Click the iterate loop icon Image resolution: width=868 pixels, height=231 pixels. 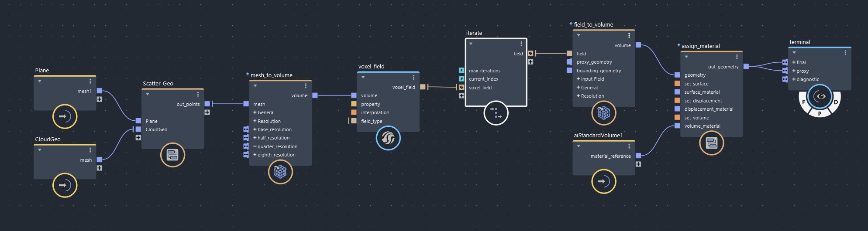point(496,113)
